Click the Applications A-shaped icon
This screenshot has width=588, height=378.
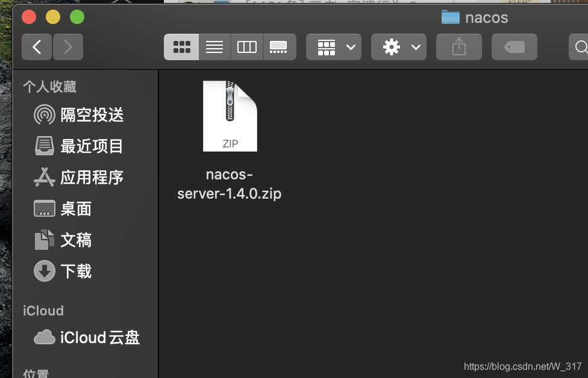(x=44, y=177)
